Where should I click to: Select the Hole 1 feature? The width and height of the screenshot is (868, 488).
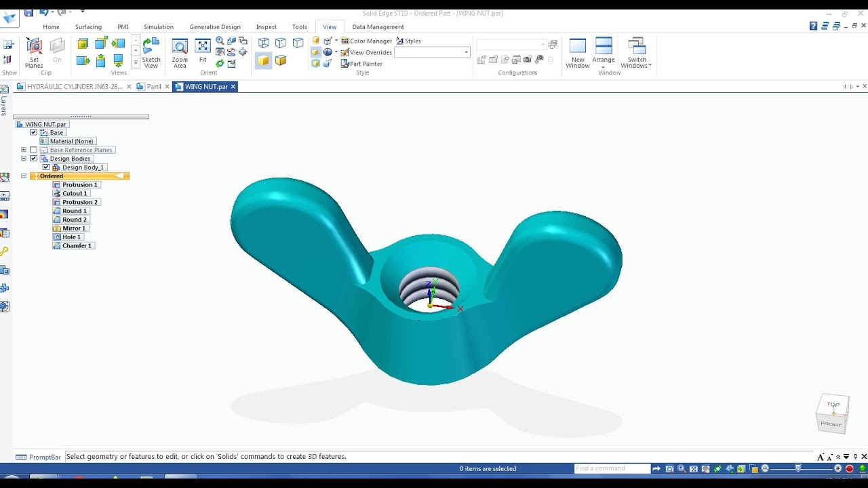tap(68, 237)
